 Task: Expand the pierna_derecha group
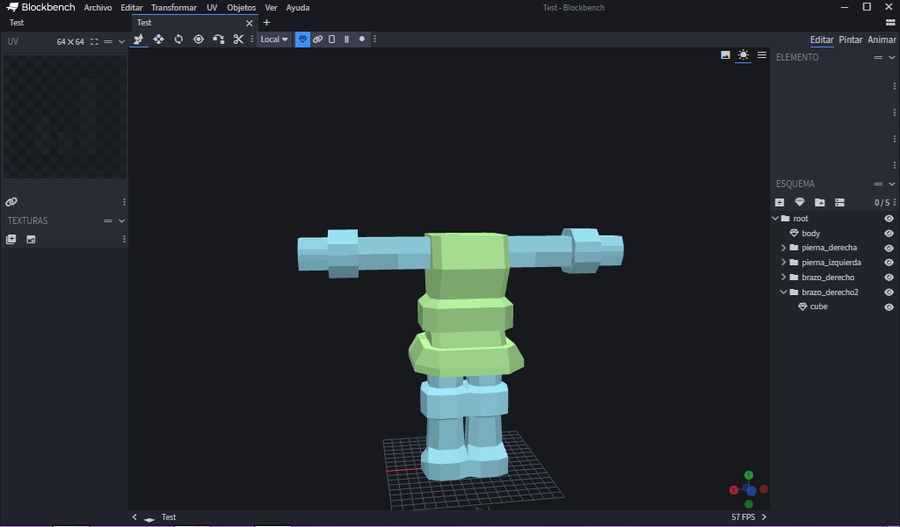(x=783, y=247)
